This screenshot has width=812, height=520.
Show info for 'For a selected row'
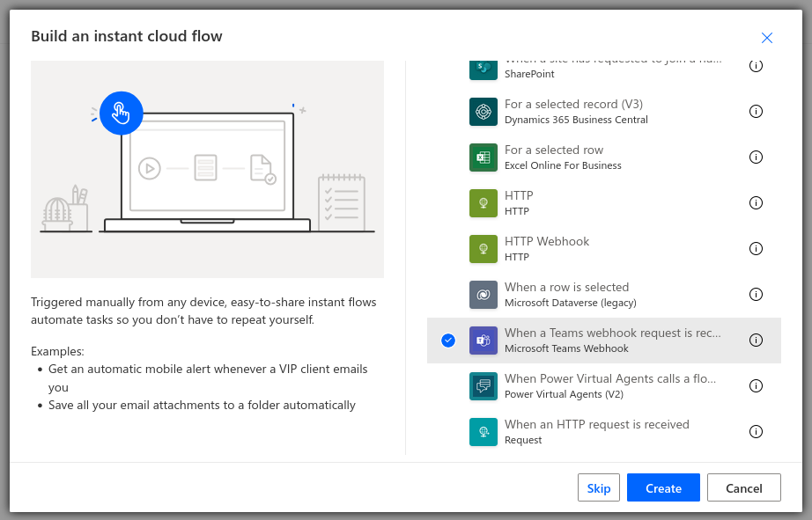[756, 157]
